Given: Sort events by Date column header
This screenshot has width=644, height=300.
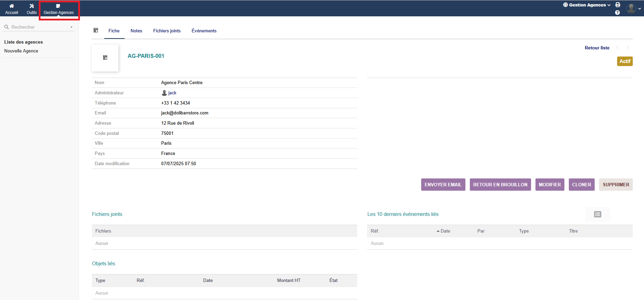Looking at the screenshot, I should (x=445, y=231).
